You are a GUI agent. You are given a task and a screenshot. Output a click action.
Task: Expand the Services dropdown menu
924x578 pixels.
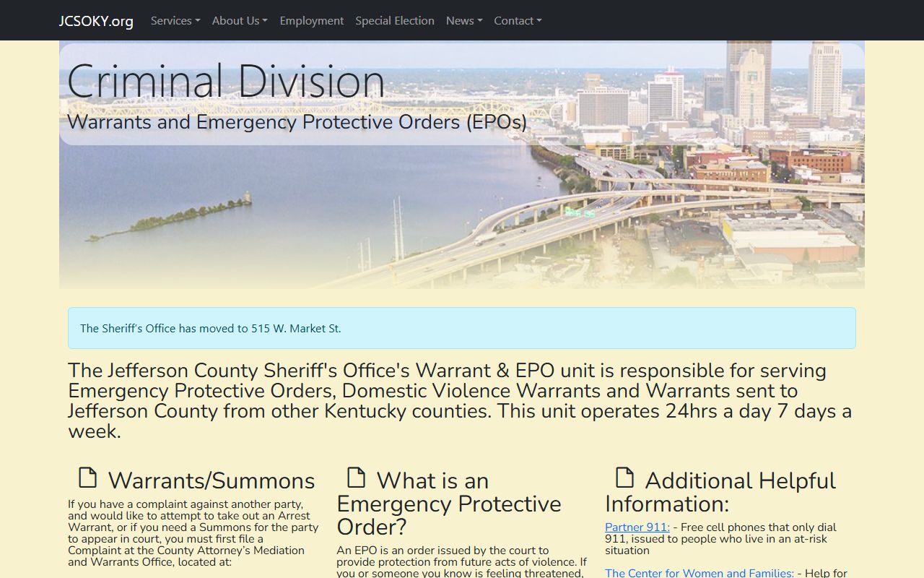click(x=175, y=21)
